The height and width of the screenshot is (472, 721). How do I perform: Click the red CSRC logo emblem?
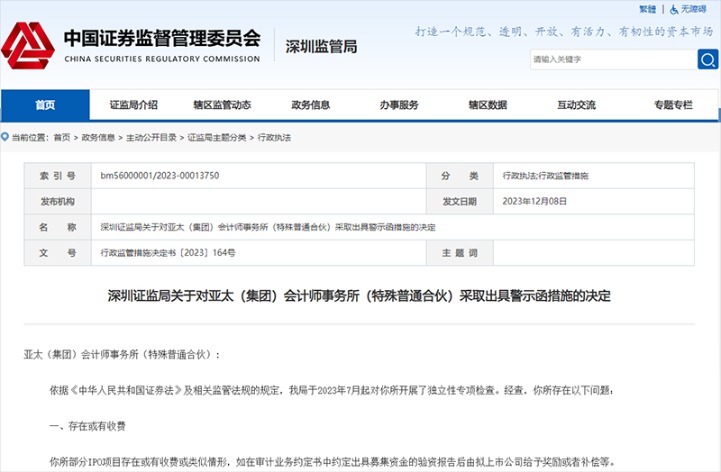tap(28, 46)
